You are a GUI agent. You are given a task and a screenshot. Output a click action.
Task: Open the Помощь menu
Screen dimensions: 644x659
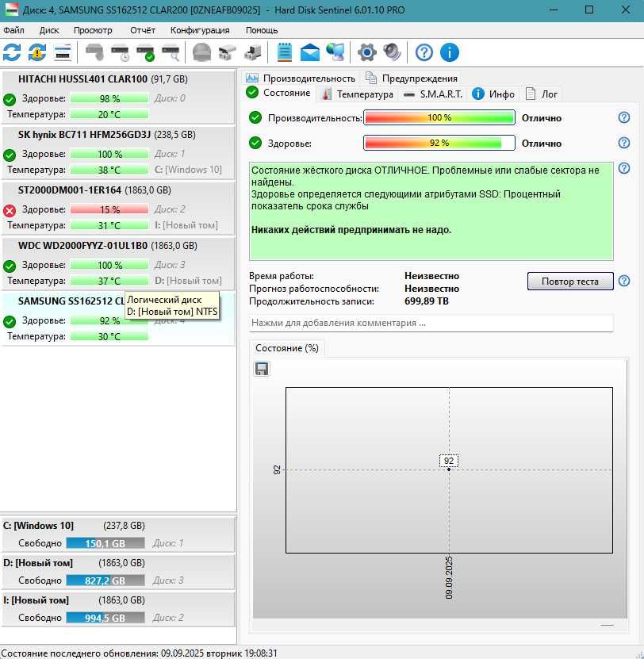pos(262,30)
